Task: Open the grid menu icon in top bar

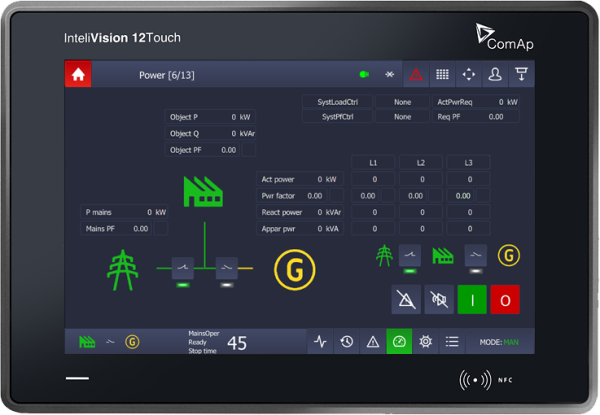Action: pos(442,74)
